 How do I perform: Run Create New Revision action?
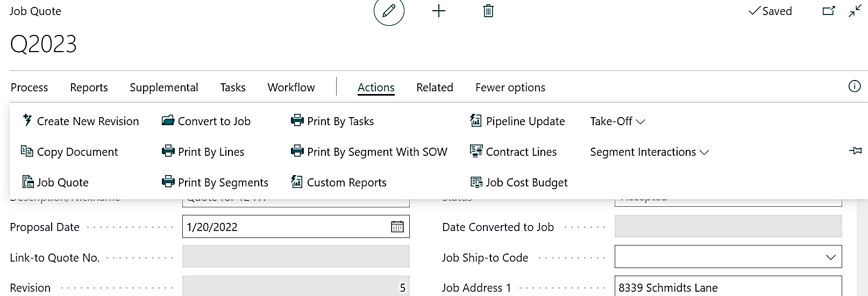(81, 121)
